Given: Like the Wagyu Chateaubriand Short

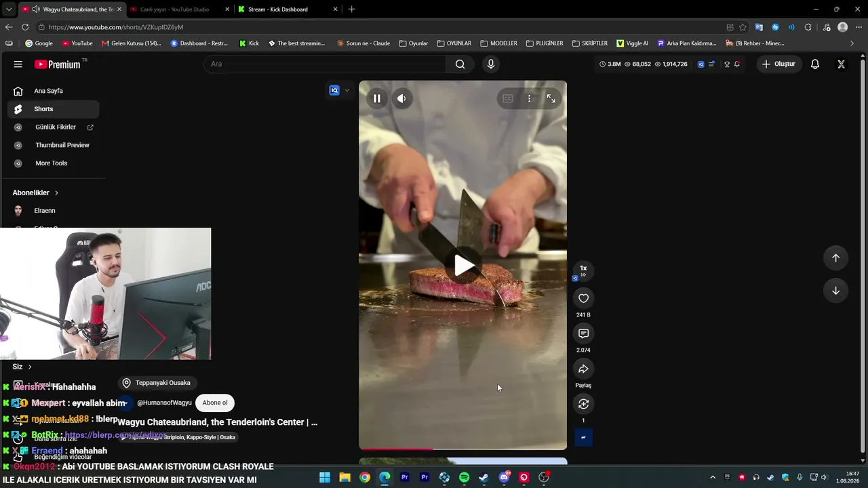Looking at the screenshot, I should 583,298.
